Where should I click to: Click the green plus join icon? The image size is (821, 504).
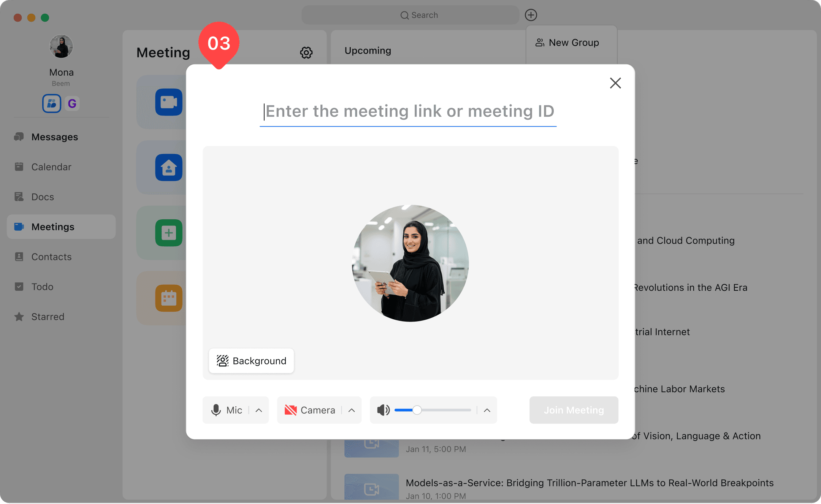pos(168,233)
